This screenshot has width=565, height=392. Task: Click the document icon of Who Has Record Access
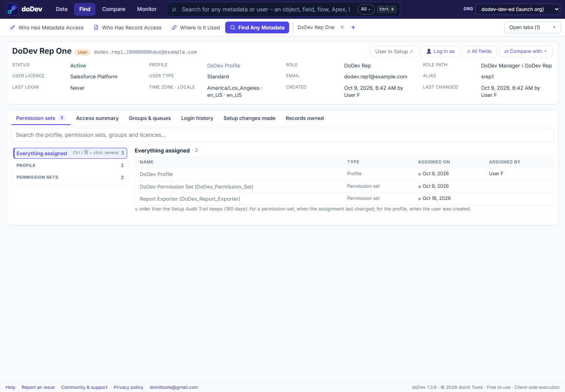[96, 27]
